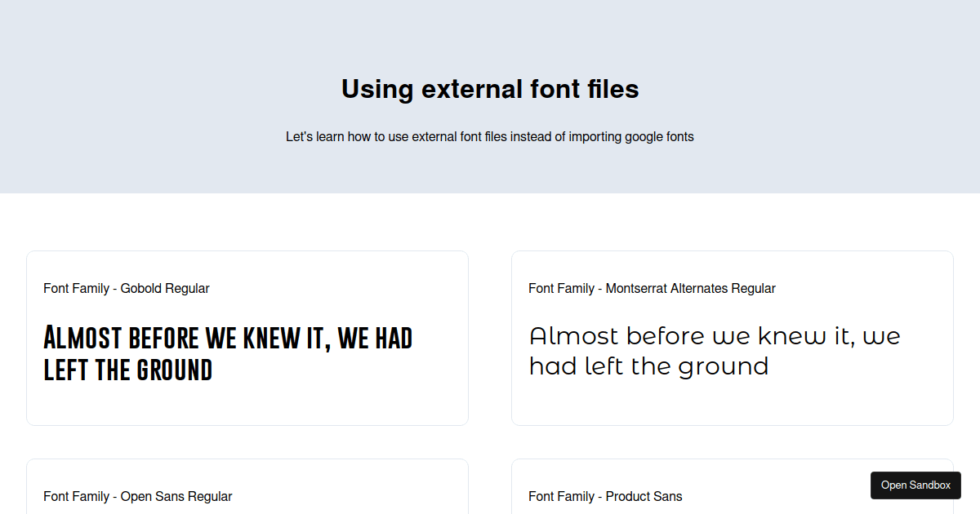Select the "Font Family - Open Sans Regular" label

[x=138, y=497]
